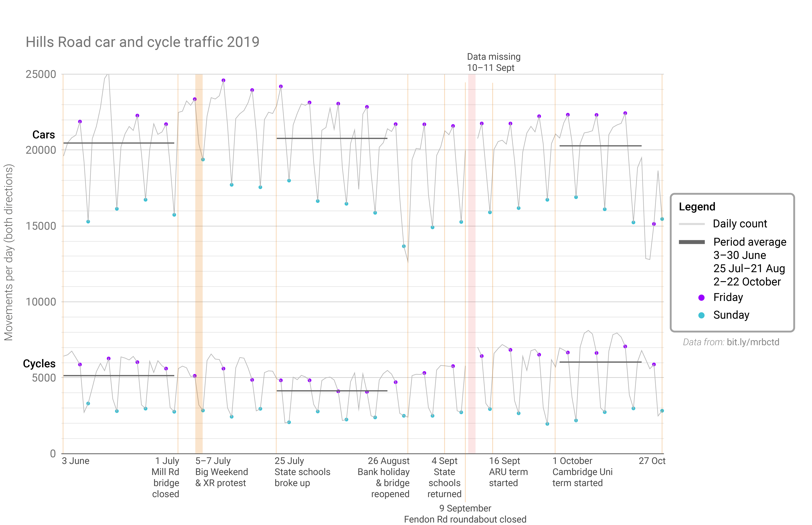Click the cycles October period average line

click(600, 362)
